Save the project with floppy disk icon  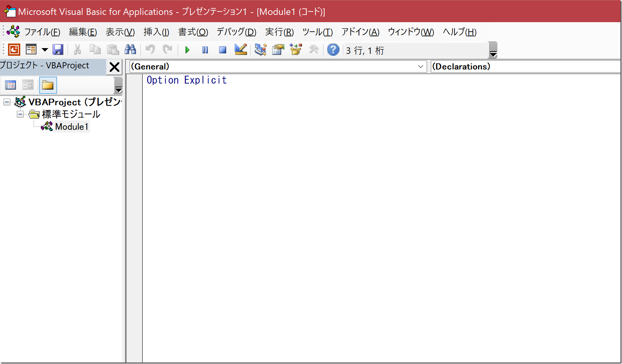tap(58, 50)
